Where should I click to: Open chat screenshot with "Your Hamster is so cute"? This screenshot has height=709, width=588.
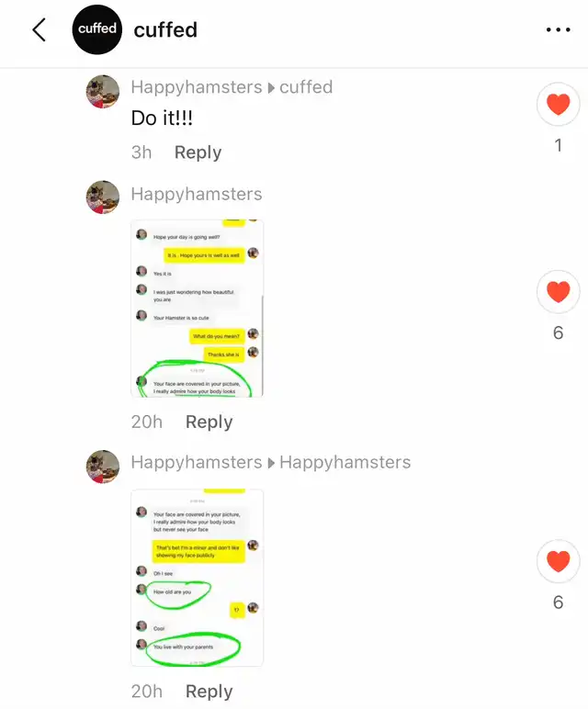pyautogui.click(x=198, y=309)
